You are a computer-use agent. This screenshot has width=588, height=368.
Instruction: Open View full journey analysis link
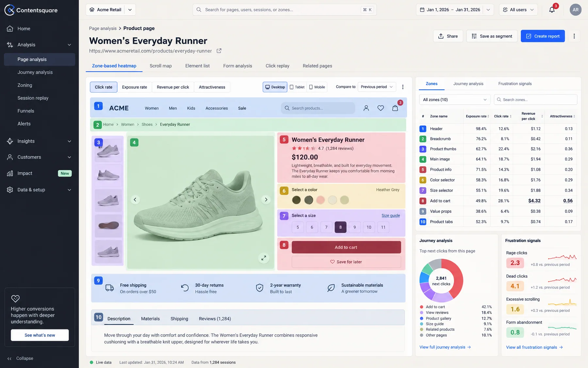[x=445, y=347]
